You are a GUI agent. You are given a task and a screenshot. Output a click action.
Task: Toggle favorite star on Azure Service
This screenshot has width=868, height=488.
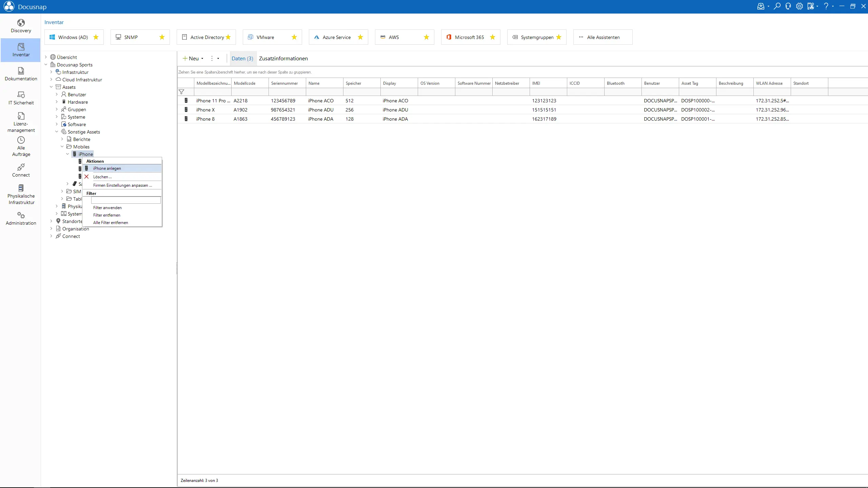360,37
